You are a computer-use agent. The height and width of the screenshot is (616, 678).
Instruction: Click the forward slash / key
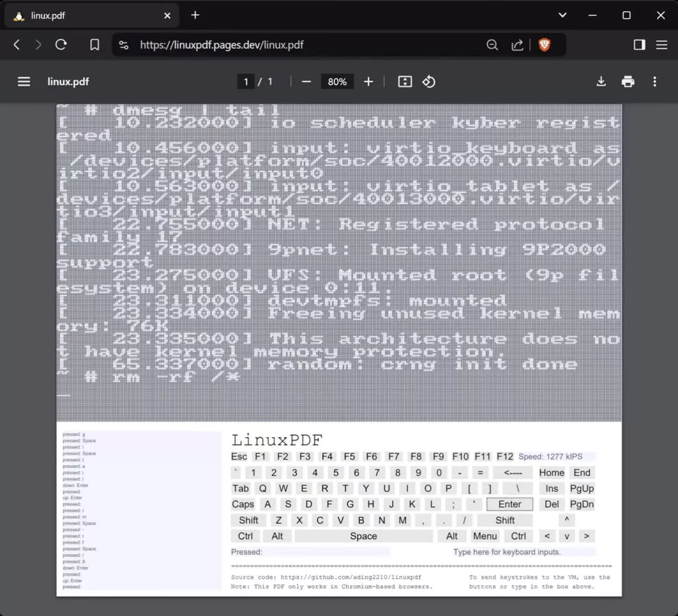(x=464, y=520)
